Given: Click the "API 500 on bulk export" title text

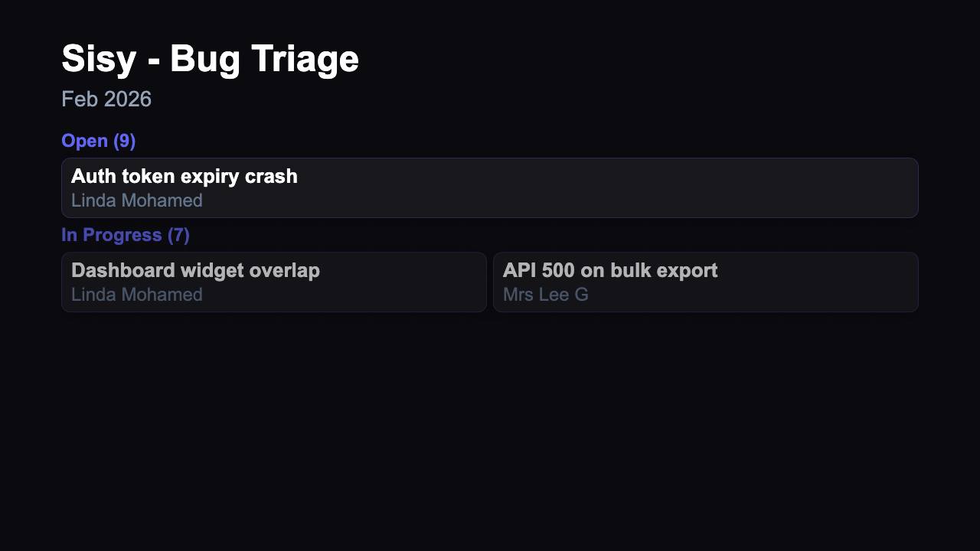Looking at the screenshot, I should (x=609, y=270).
